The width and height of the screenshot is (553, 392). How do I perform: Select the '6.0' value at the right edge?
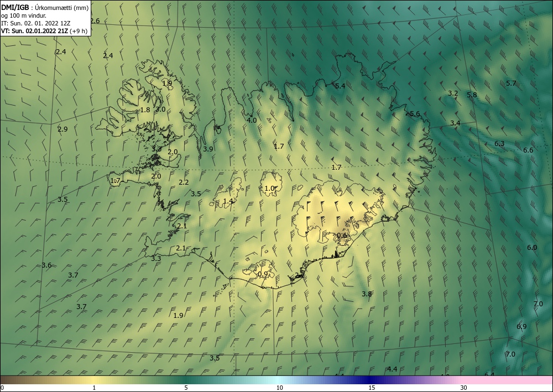click(x=532, y=248)
